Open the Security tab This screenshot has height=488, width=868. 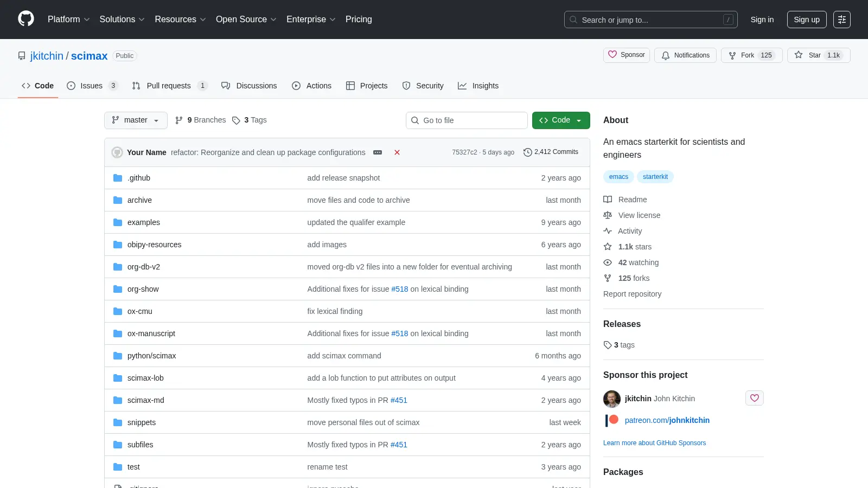423,86
